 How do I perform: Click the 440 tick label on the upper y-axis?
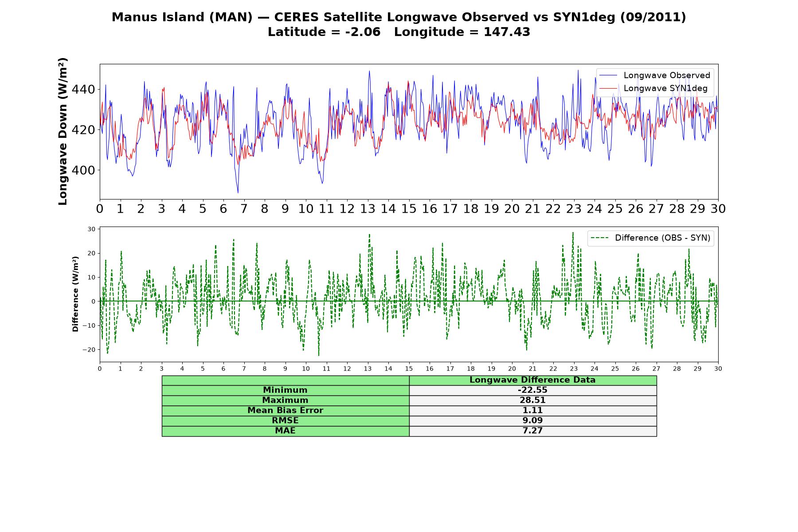[83, 90]
